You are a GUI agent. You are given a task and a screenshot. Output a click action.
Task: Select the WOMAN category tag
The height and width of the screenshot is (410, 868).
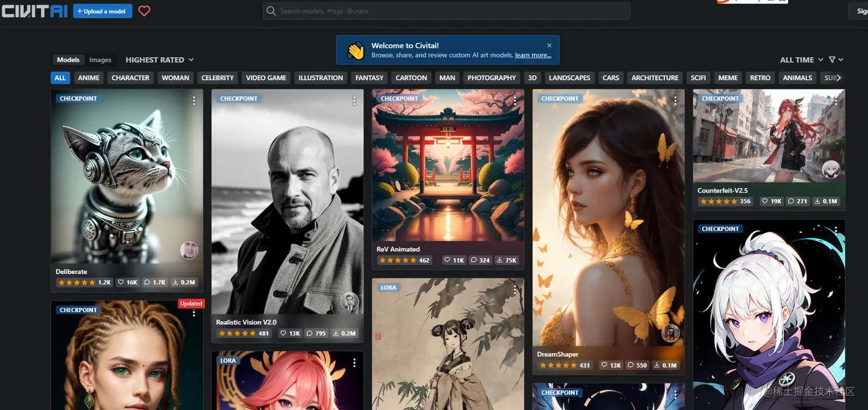coord(175,78)
